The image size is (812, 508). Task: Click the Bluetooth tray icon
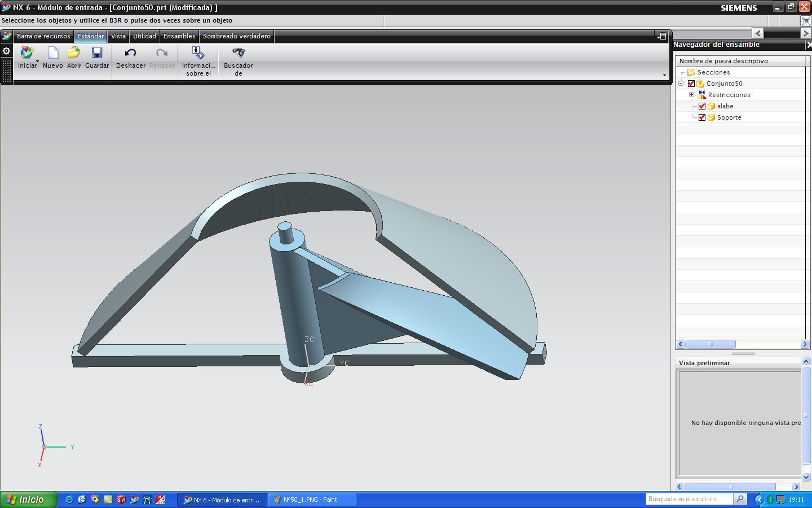(770, 500)
